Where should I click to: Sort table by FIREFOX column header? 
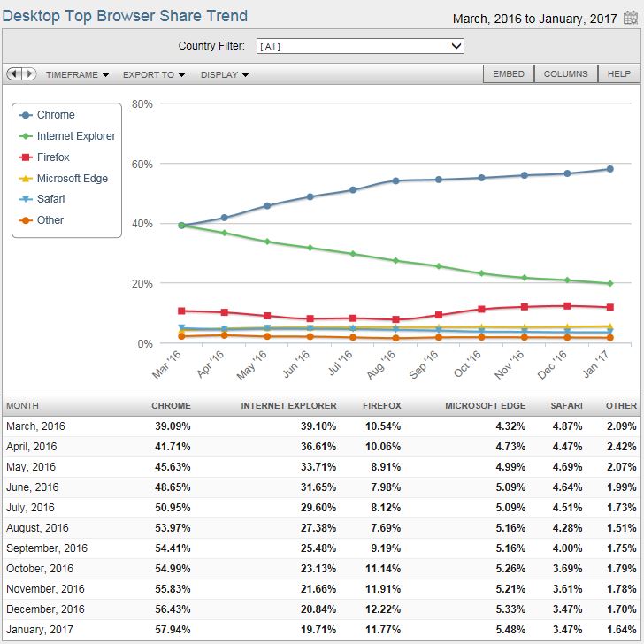coord(381,406)
